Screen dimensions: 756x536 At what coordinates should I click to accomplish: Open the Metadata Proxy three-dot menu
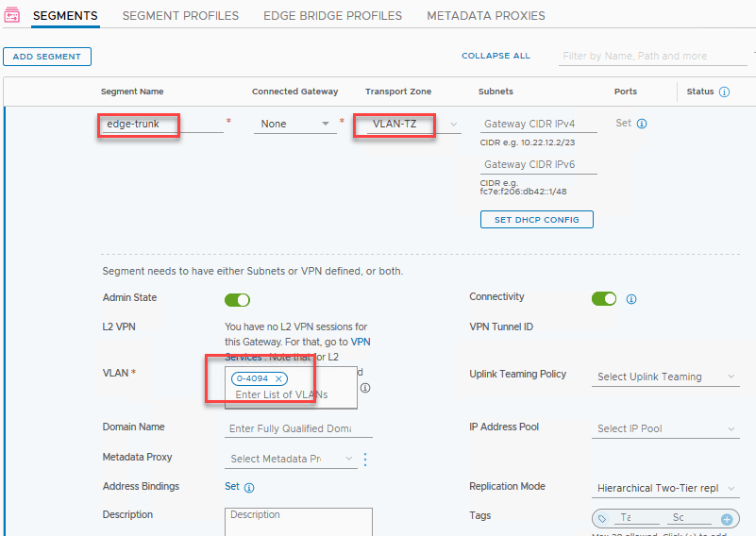point(365,460)
